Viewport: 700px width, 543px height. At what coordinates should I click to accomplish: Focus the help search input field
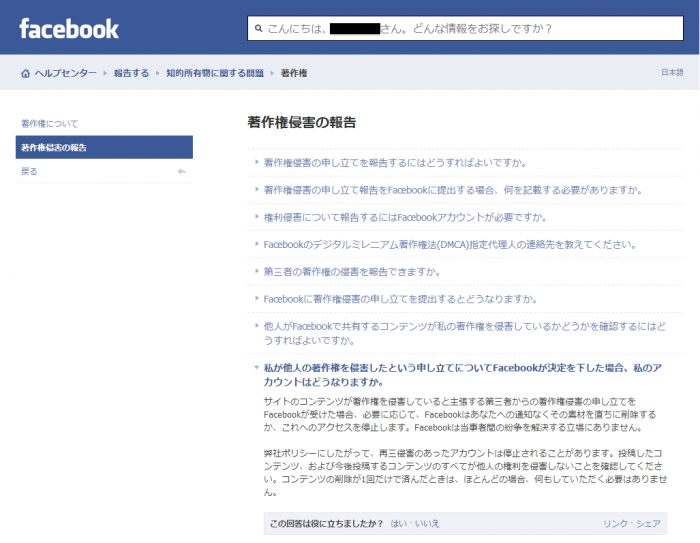[465, 28]
